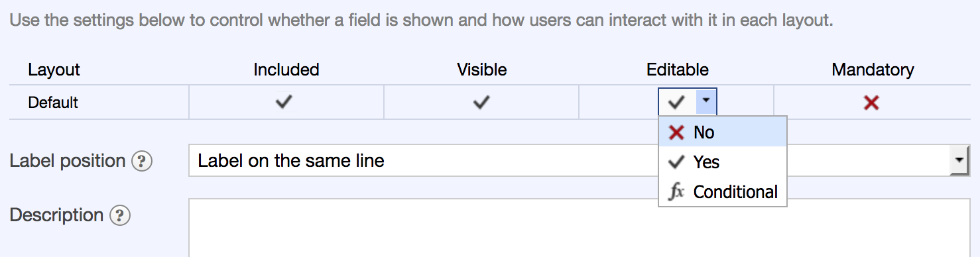Click the Label position dropdown arrow button
This screenshot has width=980, height=257.
tap(959, 160)
